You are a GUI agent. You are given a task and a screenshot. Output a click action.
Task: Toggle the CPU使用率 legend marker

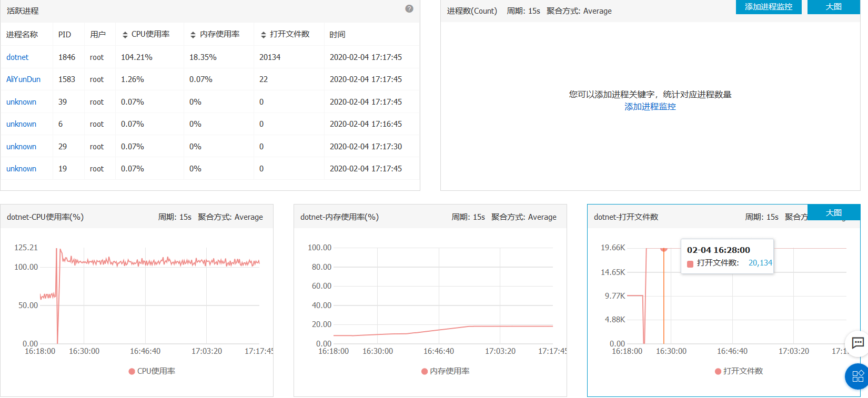[x=132, y=371]
